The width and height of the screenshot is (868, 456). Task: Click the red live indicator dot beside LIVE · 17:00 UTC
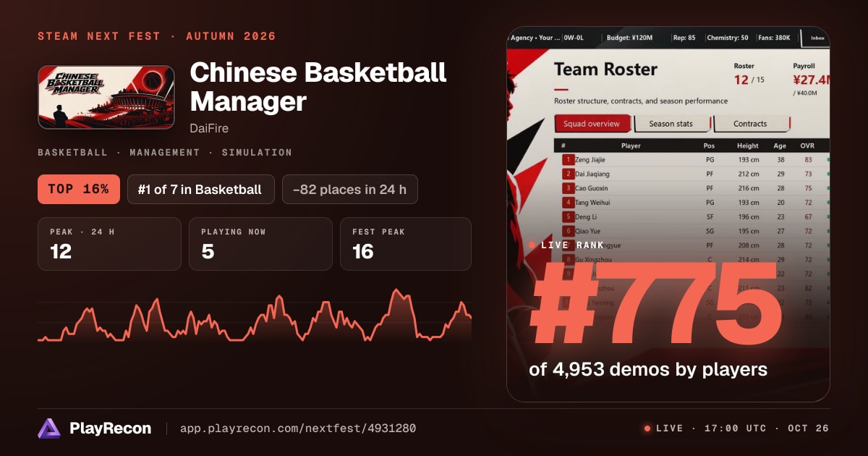pyautogui.click(x=647, y=428)
